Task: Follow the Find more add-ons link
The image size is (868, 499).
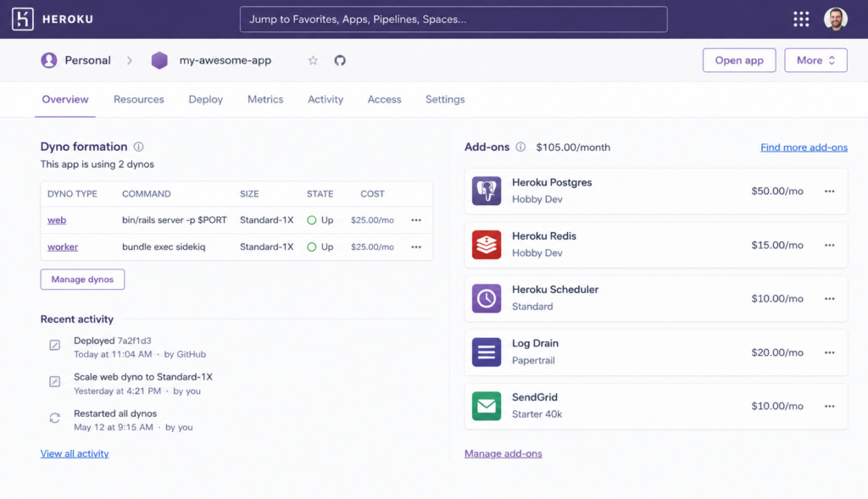Action: tap(804, 147)
